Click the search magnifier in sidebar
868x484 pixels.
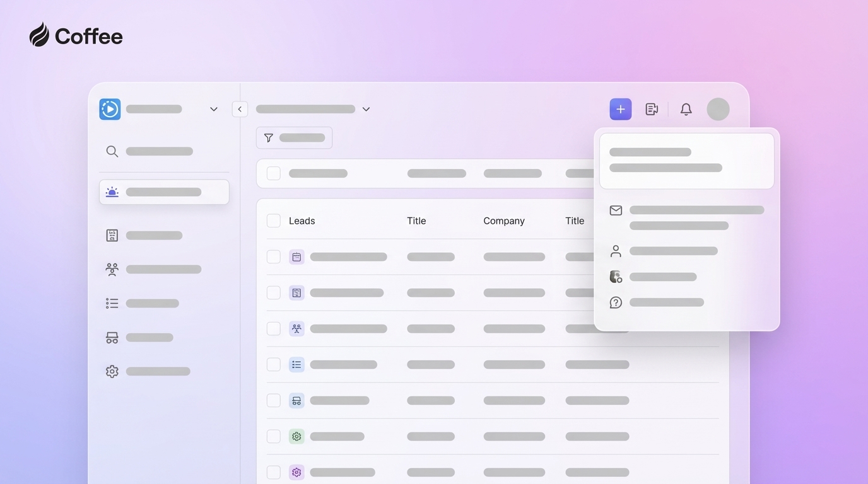[112, 151]
